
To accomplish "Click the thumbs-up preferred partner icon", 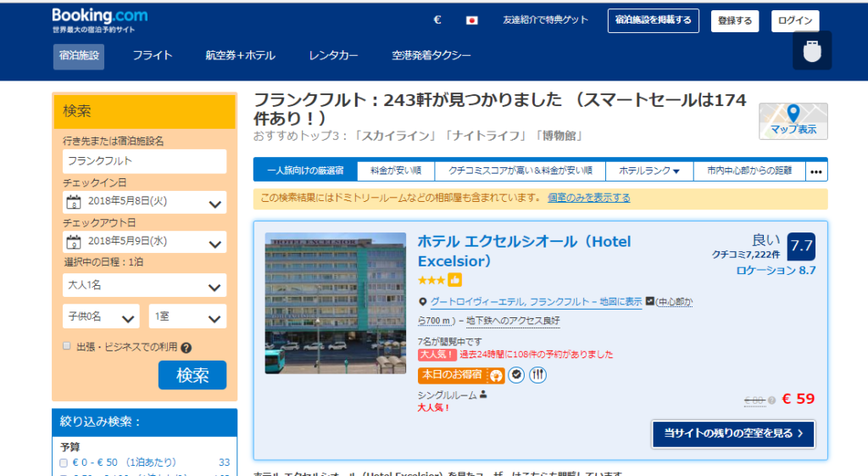I will point(455,280).
